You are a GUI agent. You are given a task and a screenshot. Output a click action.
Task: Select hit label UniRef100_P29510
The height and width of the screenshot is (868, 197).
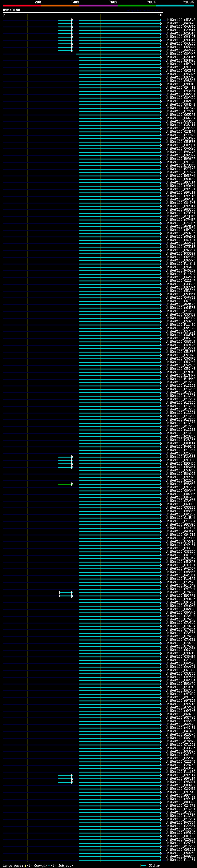180,33
